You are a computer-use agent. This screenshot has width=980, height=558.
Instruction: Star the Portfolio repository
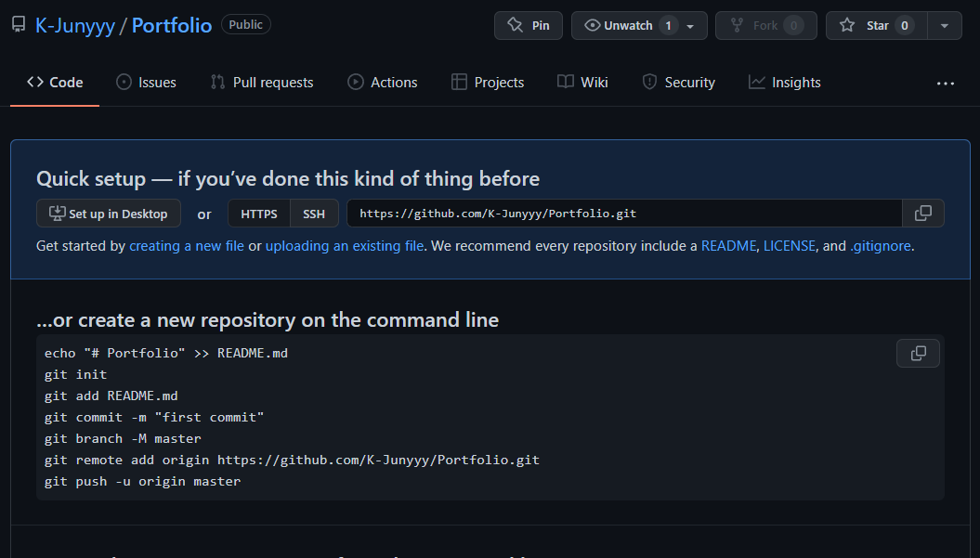pos(876,26)
